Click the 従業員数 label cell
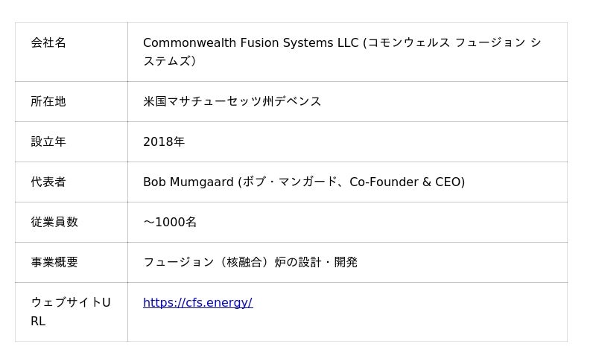Image resolution: width=596 pixels, height=364 pixels. click(54, 222)
